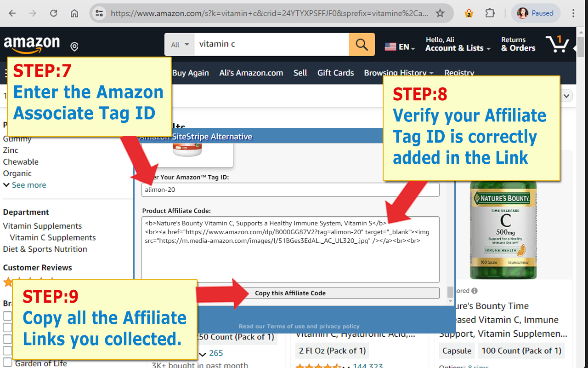Click the Amazon logo
The width and height of the screenshot is (588, 368).
pos(32,43)
